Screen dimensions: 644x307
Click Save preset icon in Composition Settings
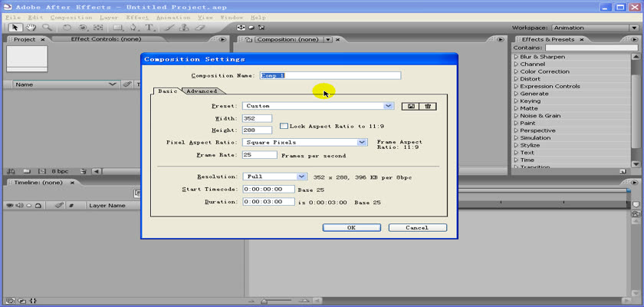pyautogui.click(x=410, y=106)
